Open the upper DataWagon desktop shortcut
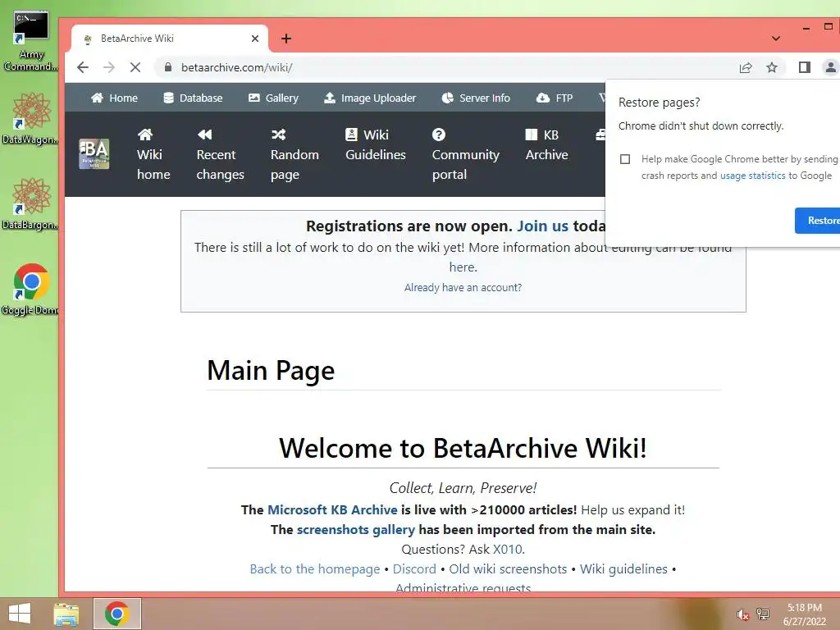The image size is (840, 630). 30,118
